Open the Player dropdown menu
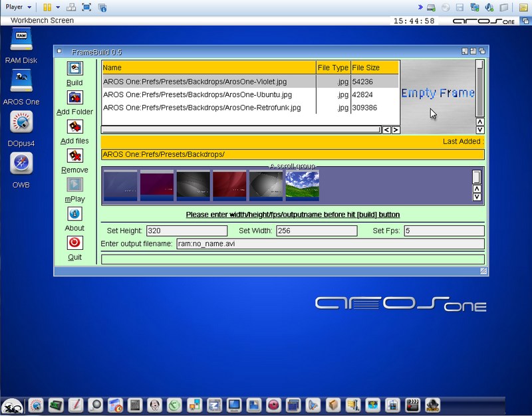The image size is (532, 416). [x=19, y=7]
